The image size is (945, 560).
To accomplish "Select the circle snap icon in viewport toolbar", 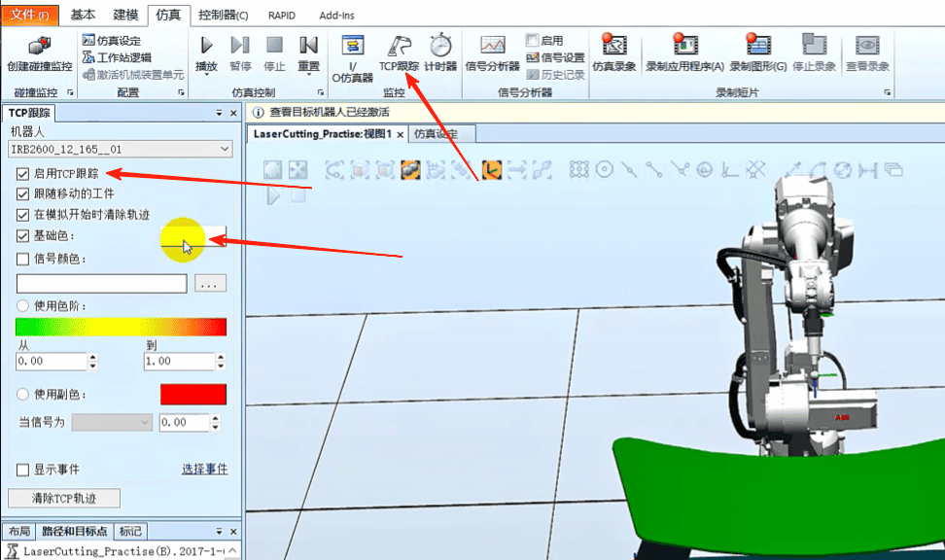I will tap(604, 170).
